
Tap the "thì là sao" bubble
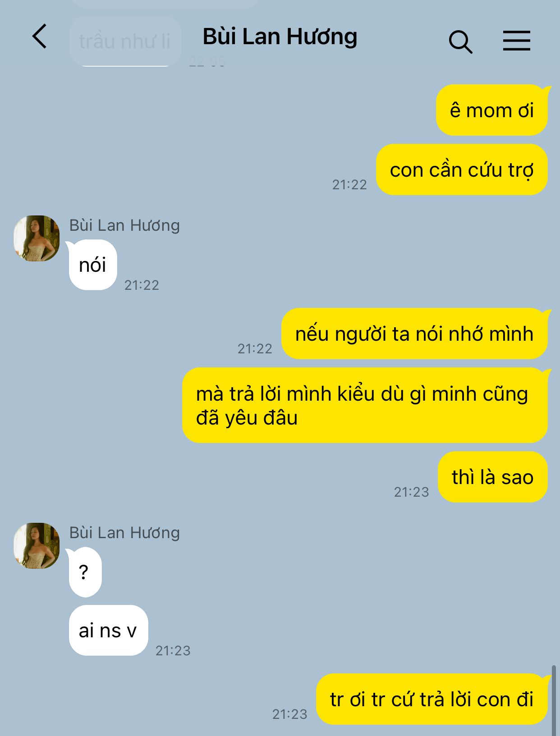(x=493, y=477)
